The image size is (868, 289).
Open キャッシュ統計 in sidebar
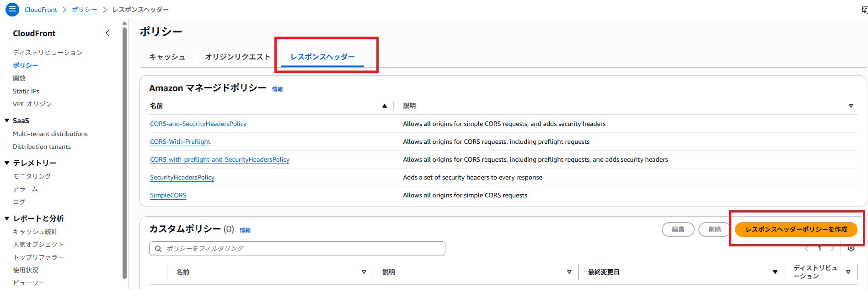point(35,232)
